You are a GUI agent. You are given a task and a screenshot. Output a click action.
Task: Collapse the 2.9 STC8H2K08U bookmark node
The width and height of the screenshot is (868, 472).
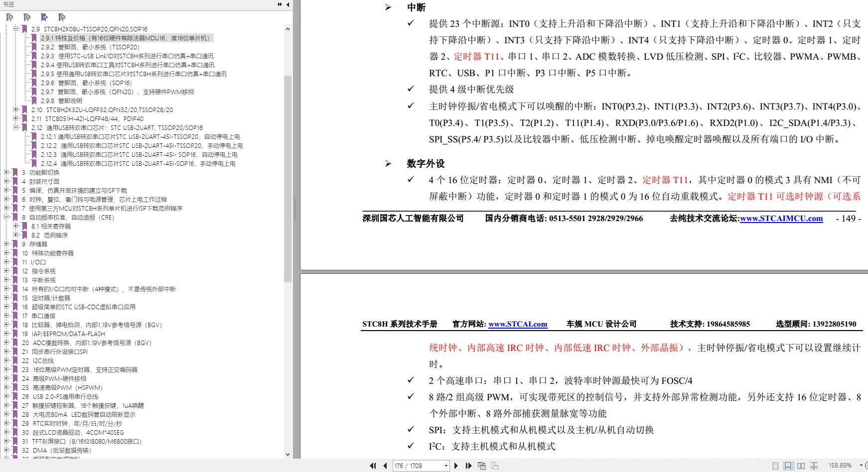pos(16,29)
